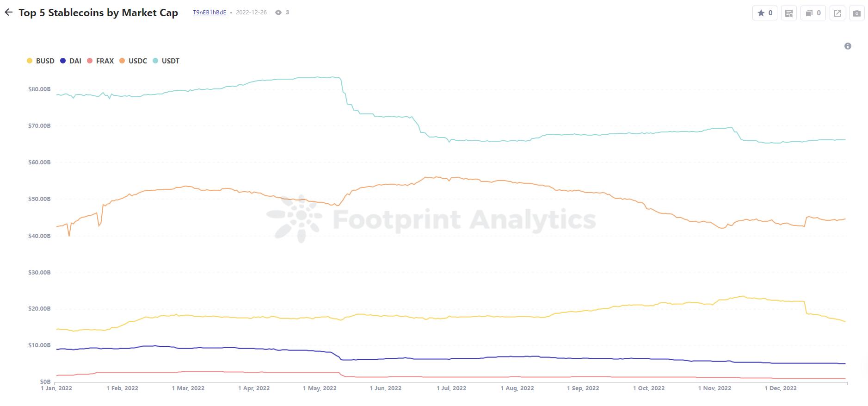Screen dimensions: 868x406
Task: Click the eye views counter icon
Action: pyautogui.click(x=278, y=12)
